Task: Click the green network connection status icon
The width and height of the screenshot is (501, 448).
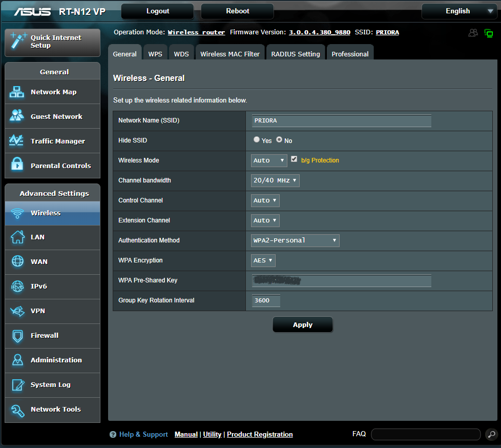Action: click(x=489, y=33)
